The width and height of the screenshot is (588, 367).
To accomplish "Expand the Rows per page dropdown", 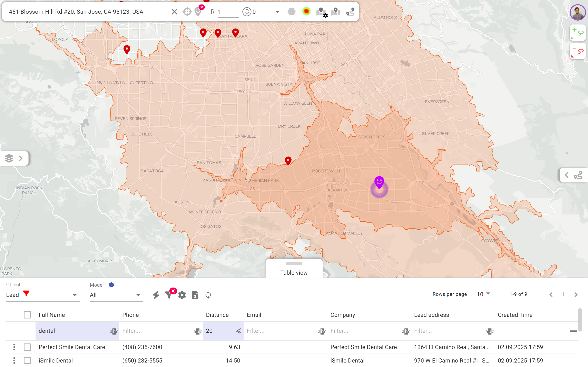I will (x=483, y=294).
